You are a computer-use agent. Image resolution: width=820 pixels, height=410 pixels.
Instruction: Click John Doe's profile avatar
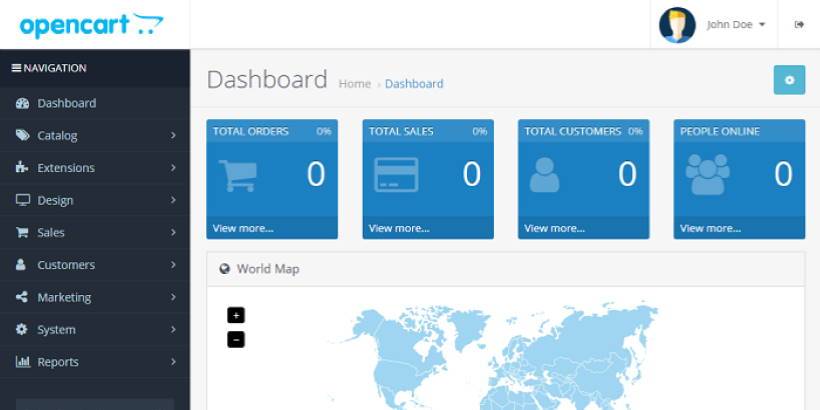(677, 25)
